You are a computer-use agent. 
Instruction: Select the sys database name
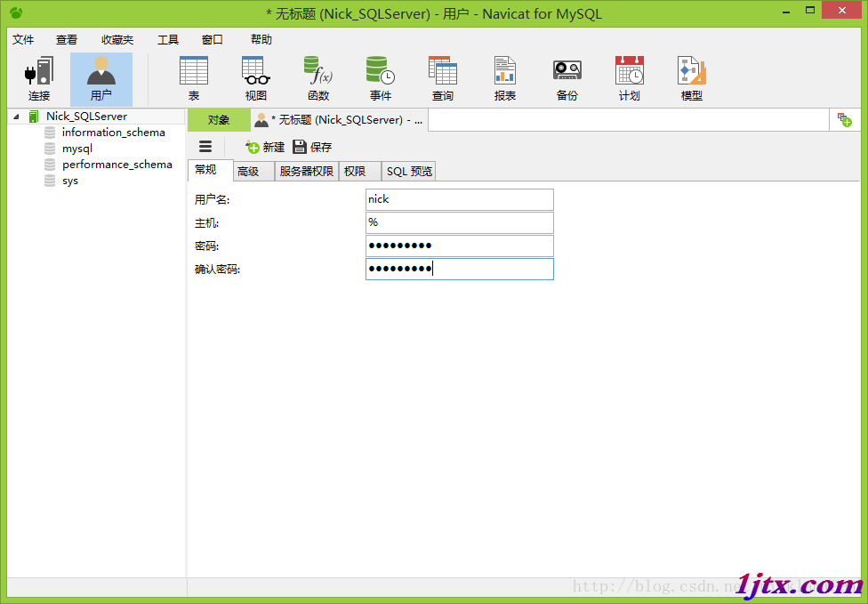click(x=70, y=181)
